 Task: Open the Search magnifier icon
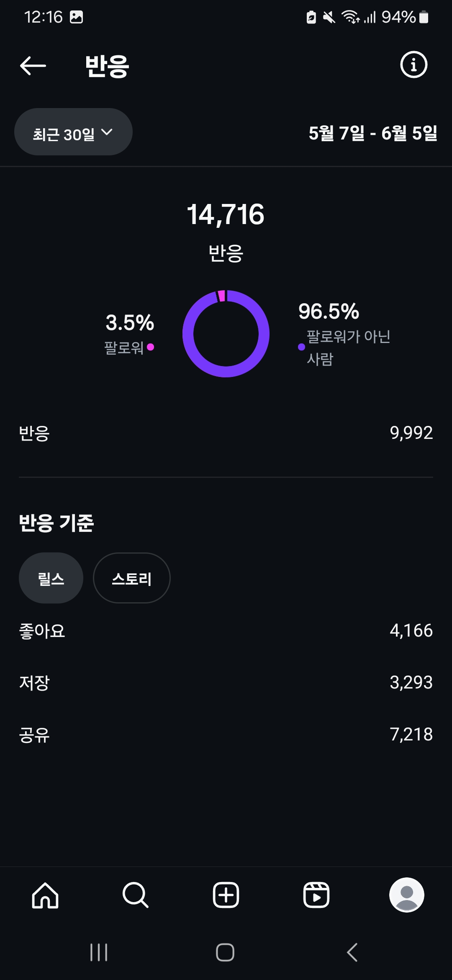point(136,895)
